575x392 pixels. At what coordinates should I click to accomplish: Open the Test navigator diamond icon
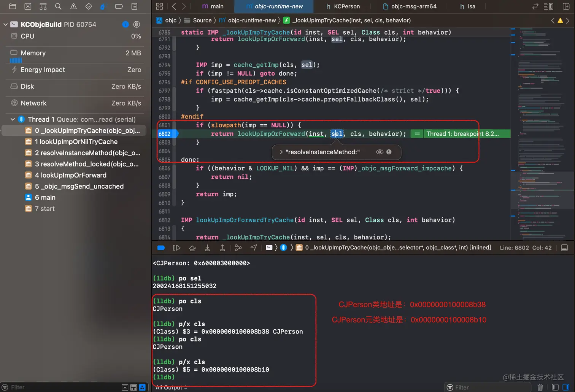tap(89, 6)
